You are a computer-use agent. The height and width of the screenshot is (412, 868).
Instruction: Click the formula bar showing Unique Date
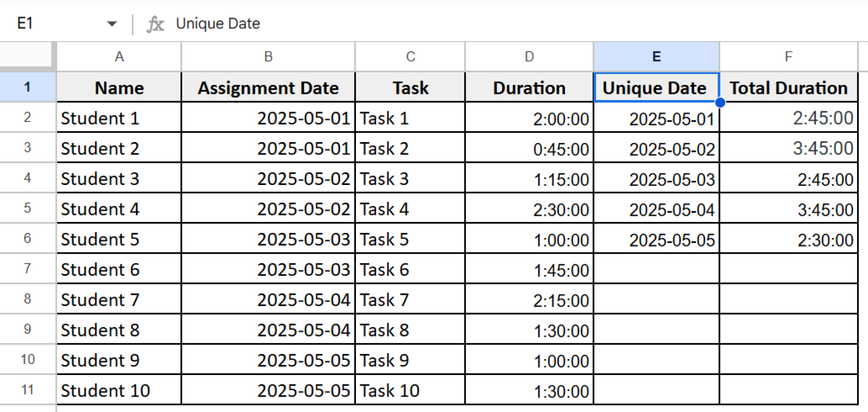coord(217,24)
